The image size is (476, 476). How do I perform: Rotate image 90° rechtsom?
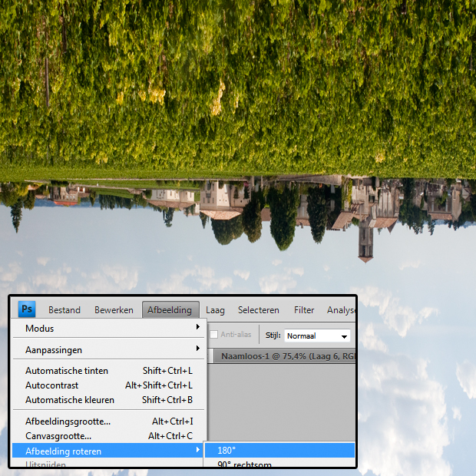(x=279, y=463)
